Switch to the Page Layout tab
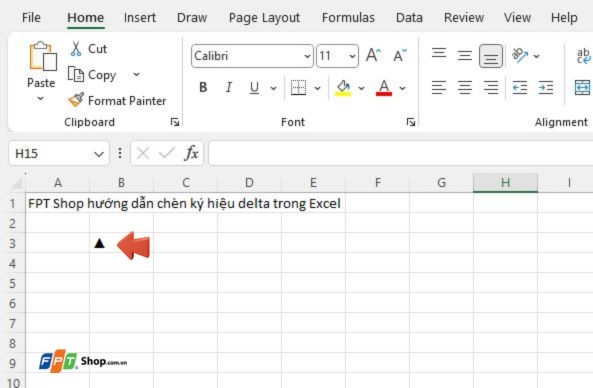Screen dimensions: 593x388 [264, 17]
